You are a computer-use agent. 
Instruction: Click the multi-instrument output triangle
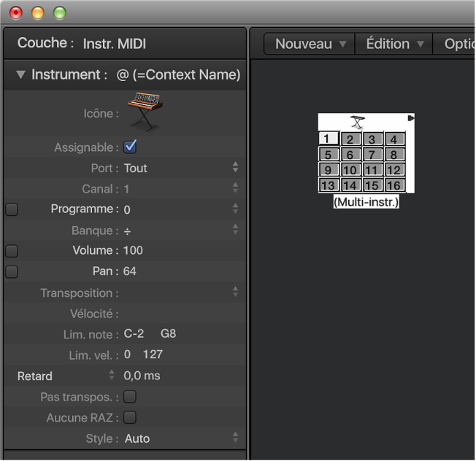coord(411,118)
